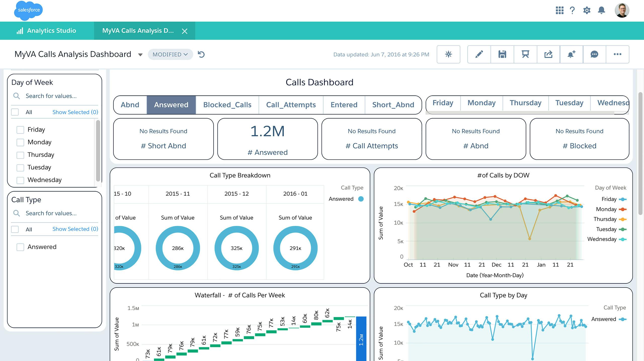Image resolution: width=644 pixels, height=361 pixels.
Task: Click the # Blocked tile
Action: [x=579, y=139]
